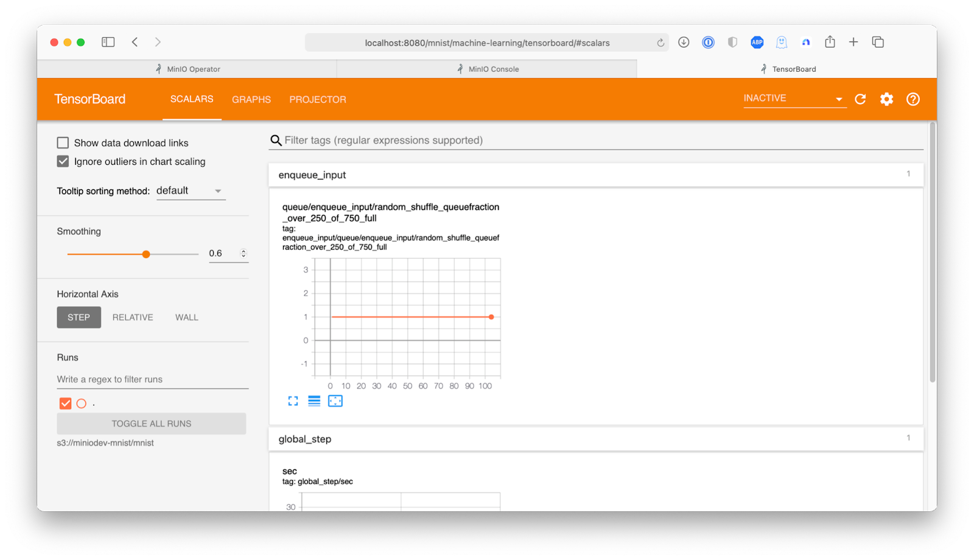Switch to the GRAPHS tab

pos(251,99)
